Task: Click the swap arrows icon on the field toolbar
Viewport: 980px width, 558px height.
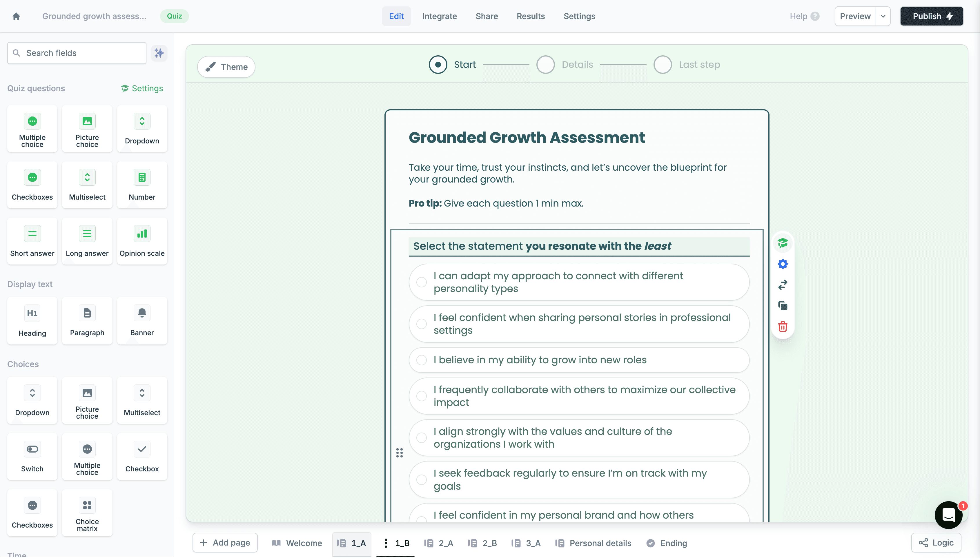Action: pos(783,285)
